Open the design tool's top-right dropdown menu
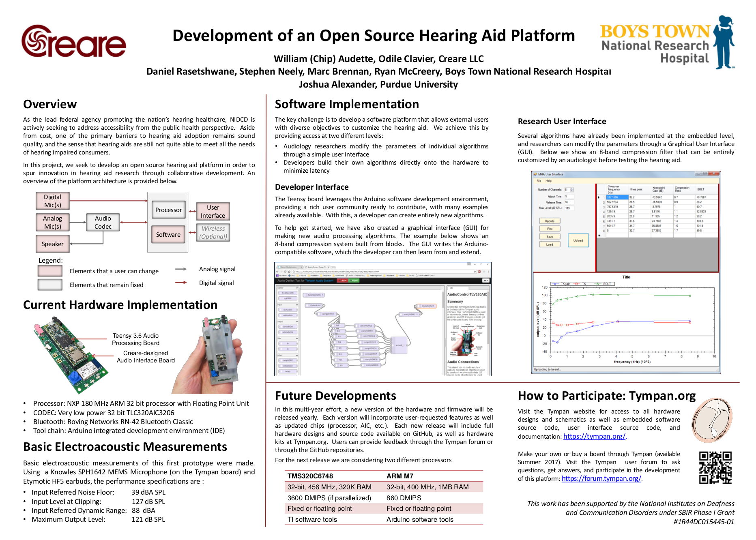 (x=485, y=281)
